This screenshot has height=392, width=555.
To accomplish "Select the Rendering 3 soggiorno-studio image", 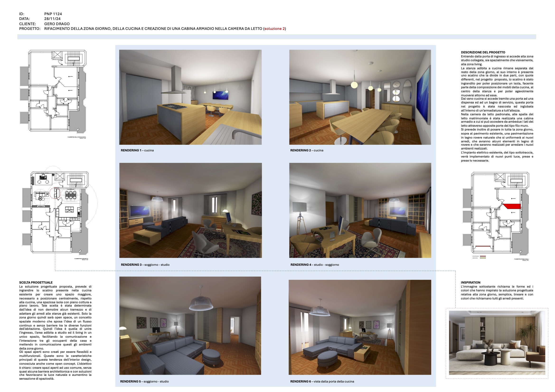I will click(190, 210).
